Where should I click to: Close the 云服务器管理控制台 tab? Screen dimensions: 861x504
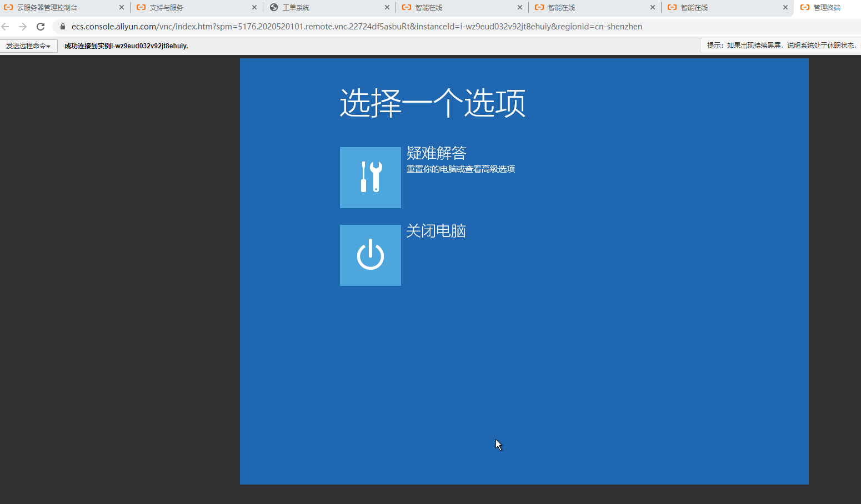pyautogui.click(x=122, y=7)
